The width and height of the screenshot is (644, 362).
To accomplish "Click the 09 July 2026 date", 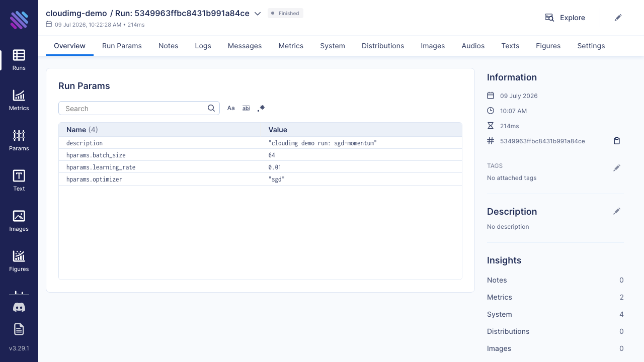I will pos(519,96).
